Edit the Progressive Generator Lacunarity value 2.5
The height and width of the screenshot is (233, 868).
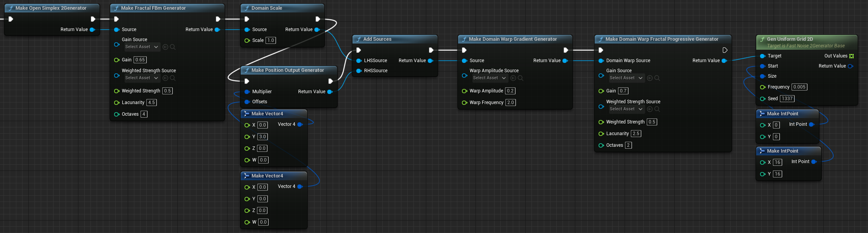click(636, 134)
